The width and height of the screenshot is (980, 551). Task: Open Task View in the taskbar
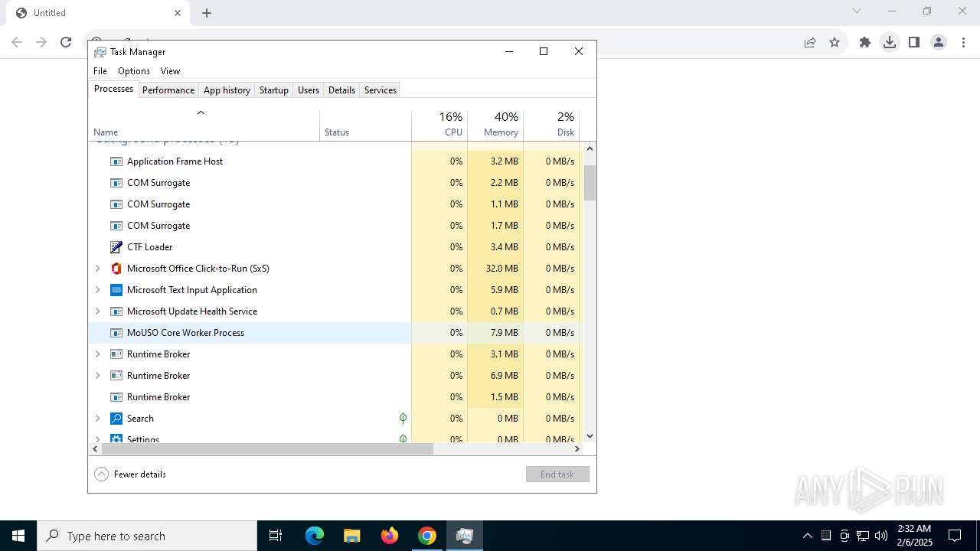tap(276, 536)
